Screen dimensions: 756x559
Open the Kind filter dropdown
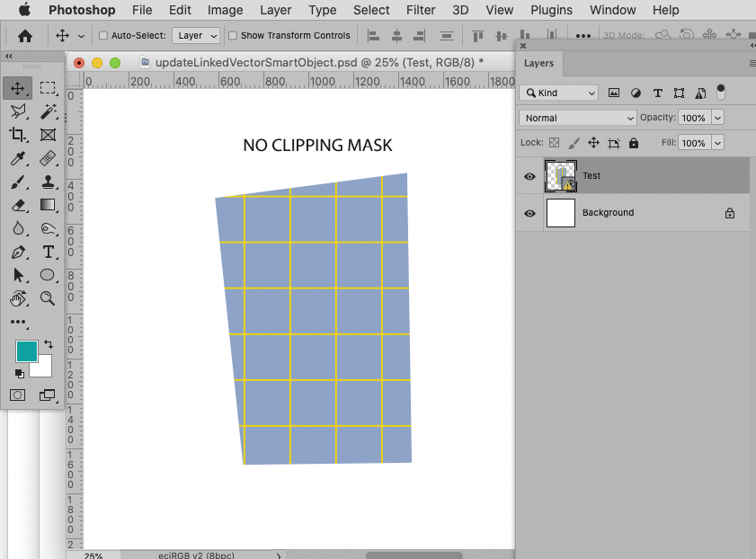click(558, 93)
